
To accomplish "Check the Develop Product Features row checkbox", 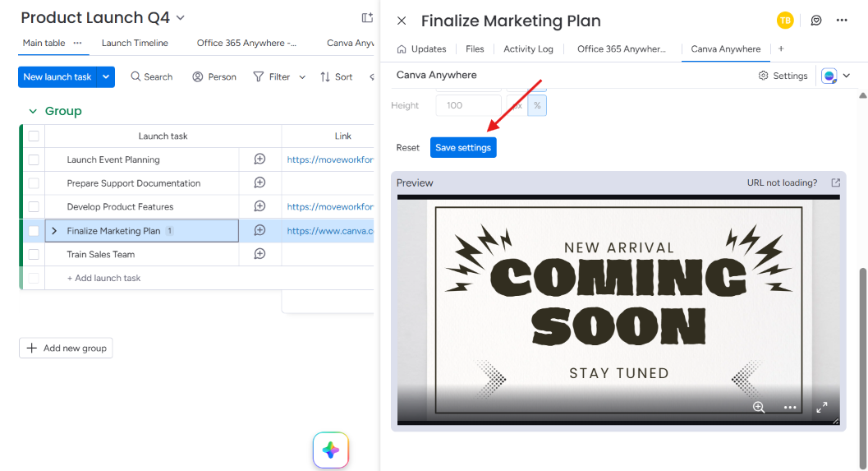I will click(x=34, y=206).
